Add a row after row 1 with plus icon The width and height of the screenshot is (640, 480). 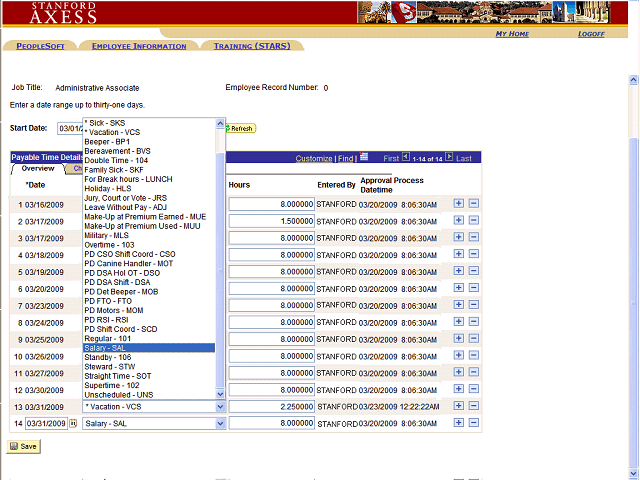tap(459, 204)
